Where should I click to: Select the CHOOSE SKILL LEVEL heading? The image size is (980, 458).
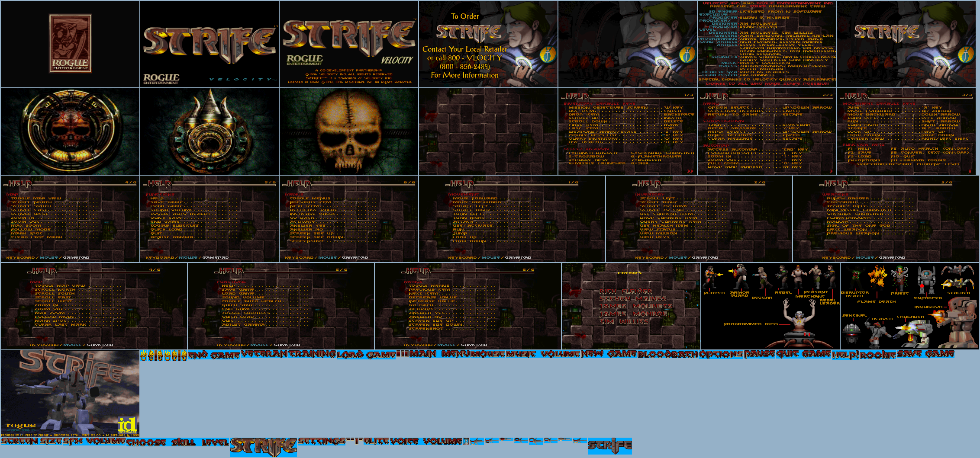point(177,442)
